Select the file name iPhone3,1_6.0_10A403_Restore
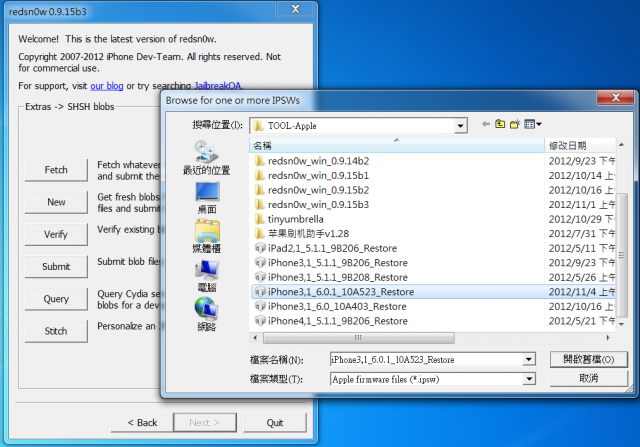The image size is (640, 447). (x=337, y=306)
